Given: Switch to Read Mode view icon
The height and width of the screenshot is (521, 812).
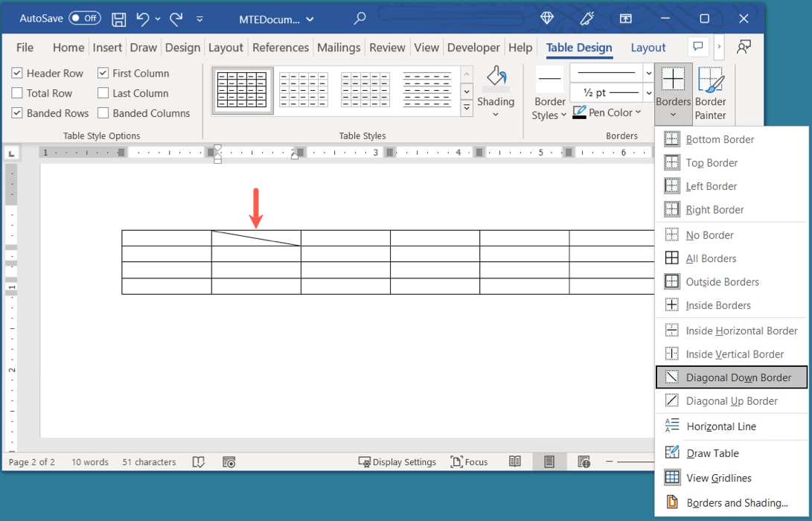Looking at the screenshot, I should coord(514,461).
